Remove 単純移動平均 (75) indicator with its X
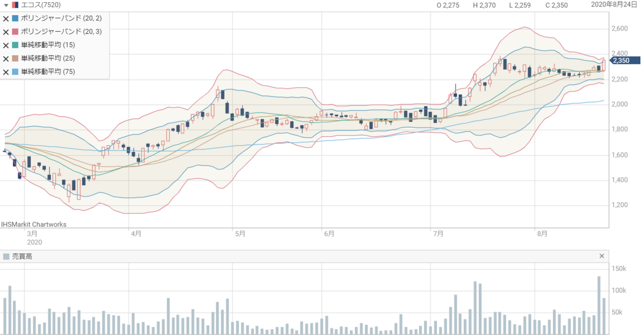The height and width of the screenshot is (335, 644). (6, 72)
